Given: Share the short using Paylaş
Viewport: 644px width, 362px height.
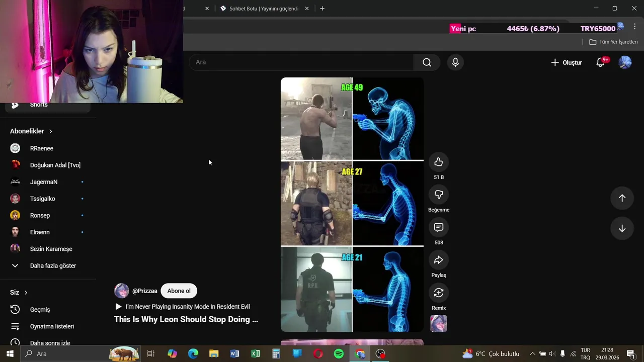Looking at the screenshot, I should coord(439,260).
